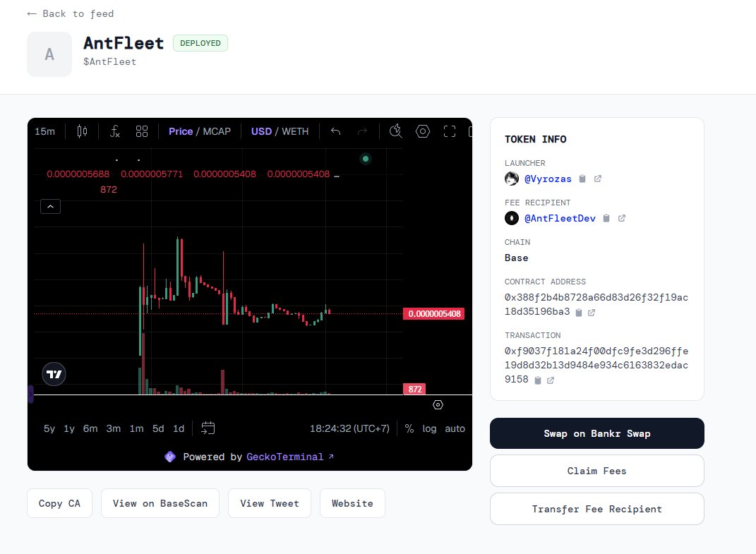Switch chart to MCAP mode
The image size is (756, 554).
(217, 131)
